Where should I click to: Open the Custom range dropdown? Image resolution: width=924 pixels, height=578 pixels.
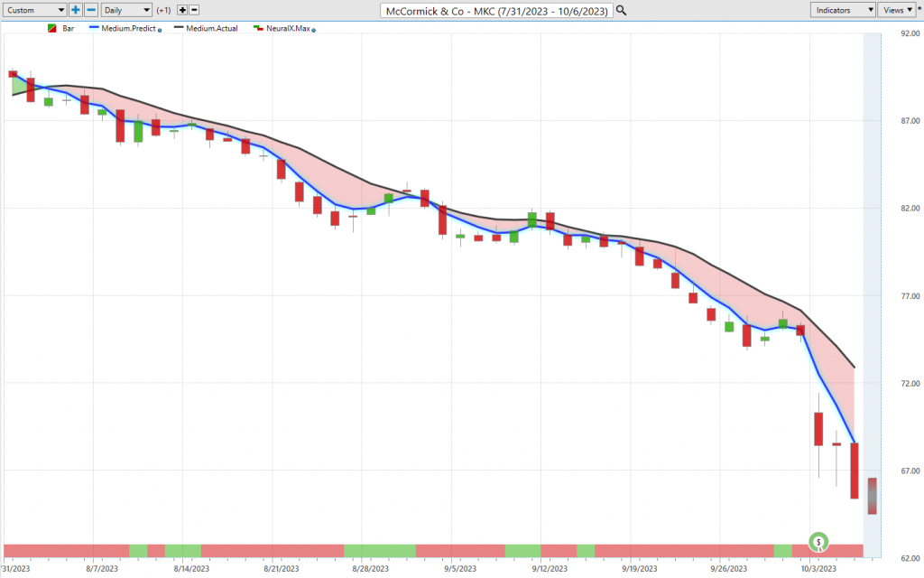(x=33, y=10)
